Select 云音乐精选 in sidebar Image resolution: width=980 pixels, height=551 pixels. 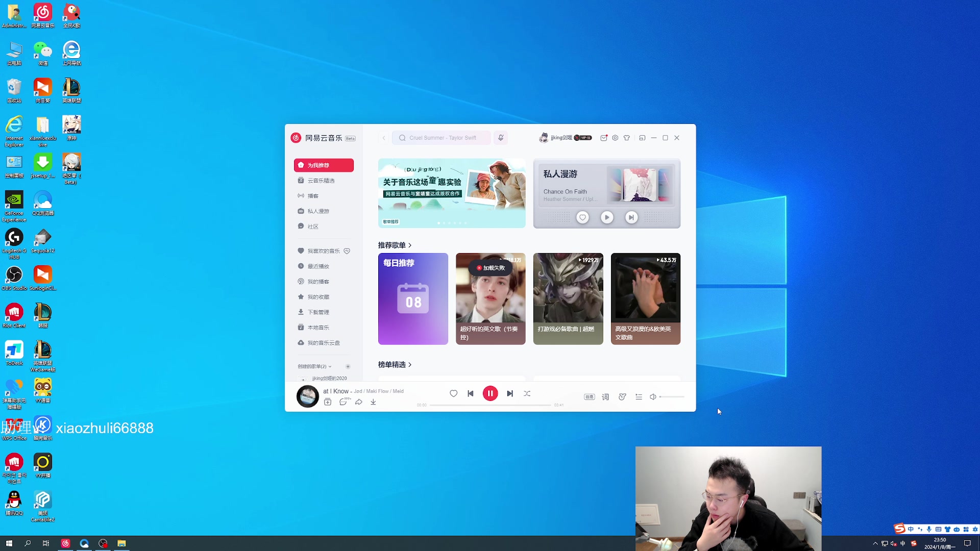point(321,181)
